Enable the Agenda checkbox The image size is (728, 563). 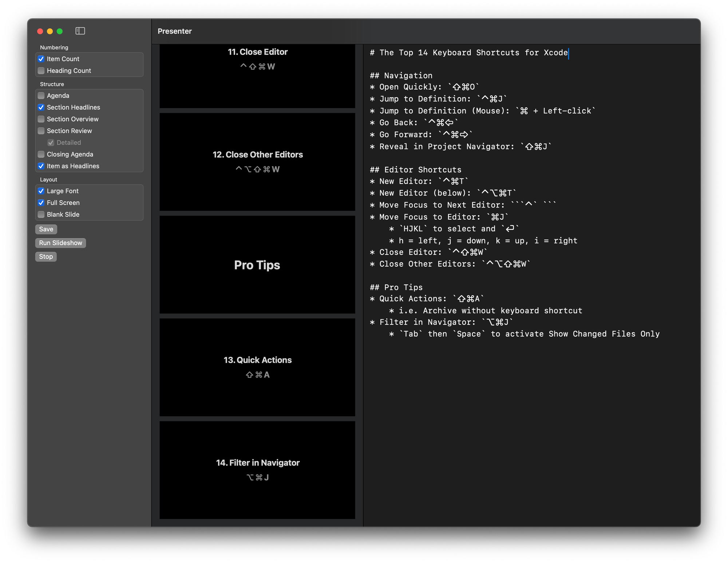[41, 96]
